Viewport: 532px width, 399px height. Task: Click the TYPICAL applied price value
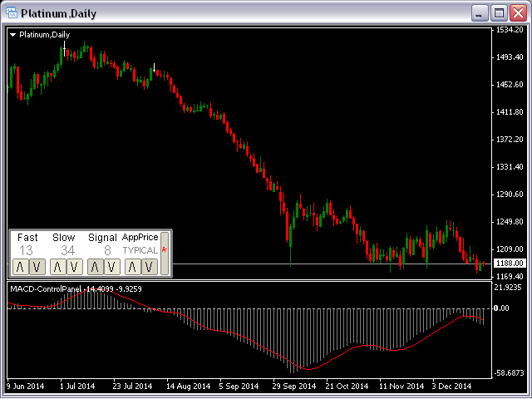[140, 250]
